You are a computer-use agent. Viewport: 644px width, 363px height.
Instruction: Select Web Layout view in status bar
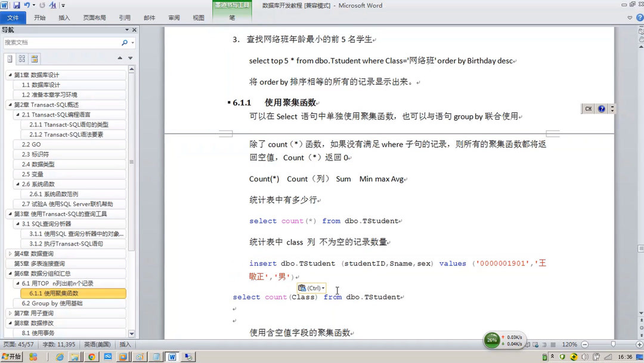(535, 344)
